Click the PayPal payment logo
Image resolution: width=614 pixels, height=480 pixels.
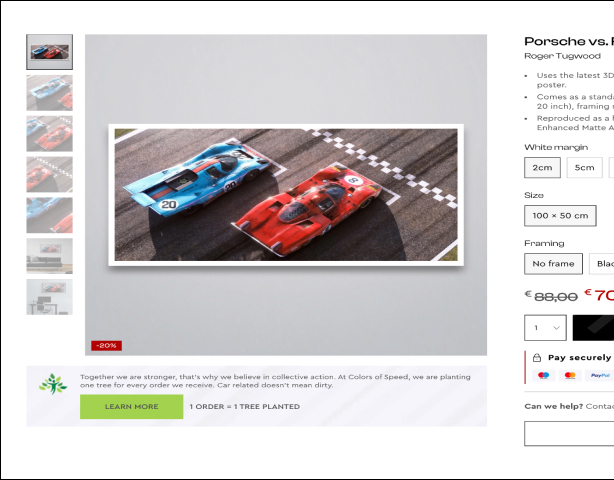point(599,375)
